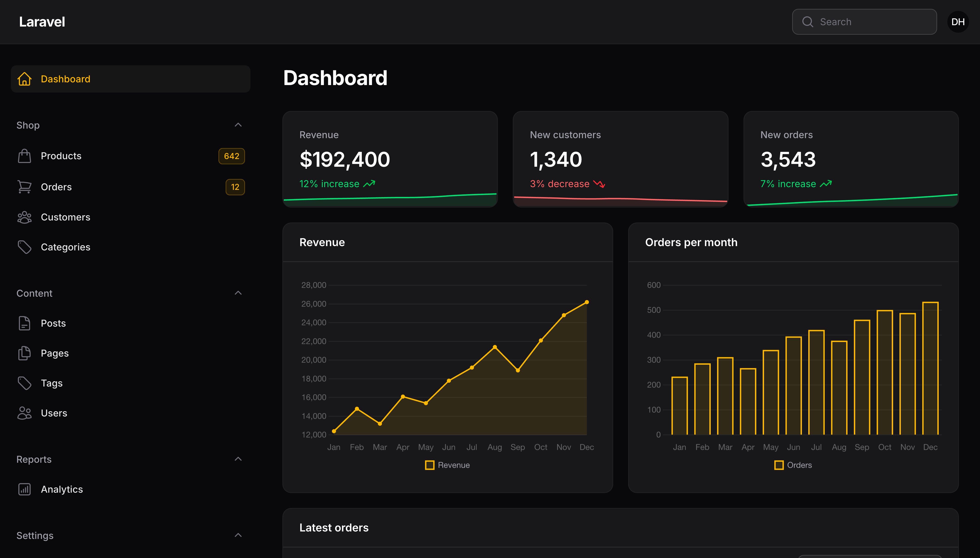Image resolution: width=980 pixels, height=558 pixels.
Task: Click the Jan bar in Orders per month
Action: coord(679,406)
